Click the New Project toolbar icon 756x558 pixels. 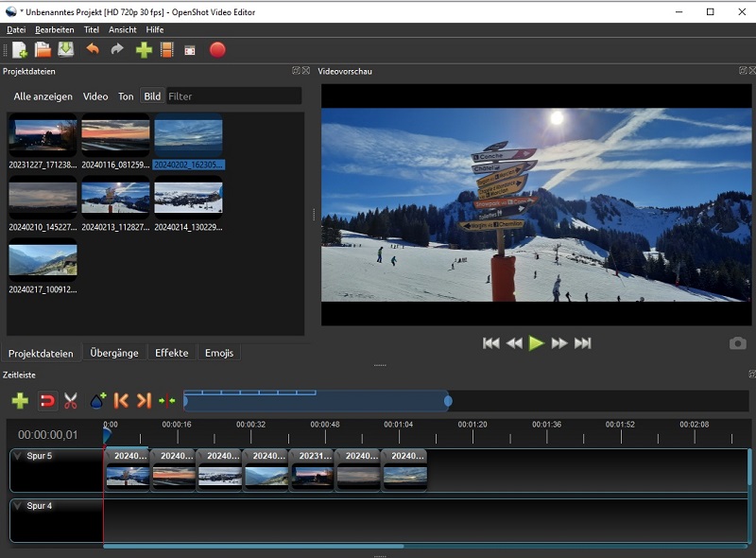tap(19, 50)
